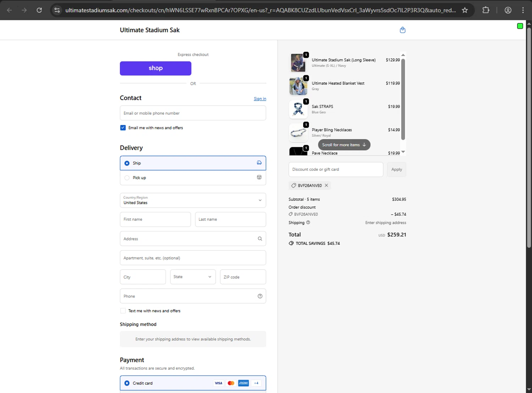Viewport: 532px width, 393px height.
Task: Click the Pick up store icon
Action: click(x=259, y=178)
